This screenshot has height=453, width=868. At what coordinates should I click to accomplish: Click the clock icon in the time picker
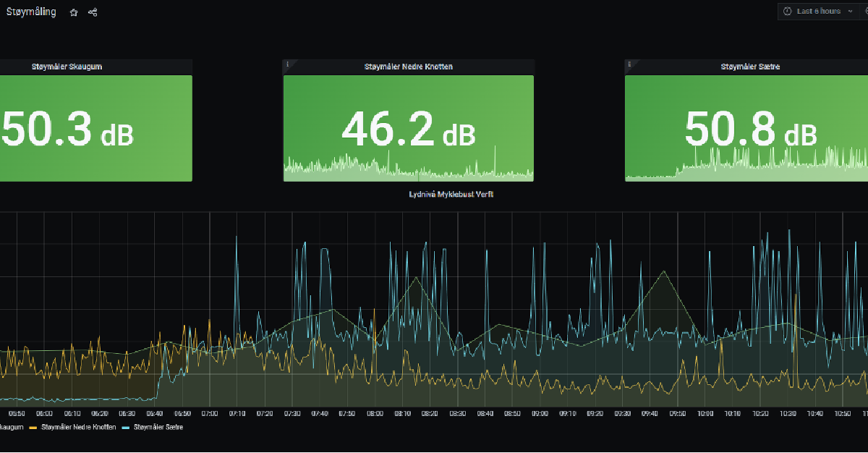pyautogui.click(x=788, y=11)
